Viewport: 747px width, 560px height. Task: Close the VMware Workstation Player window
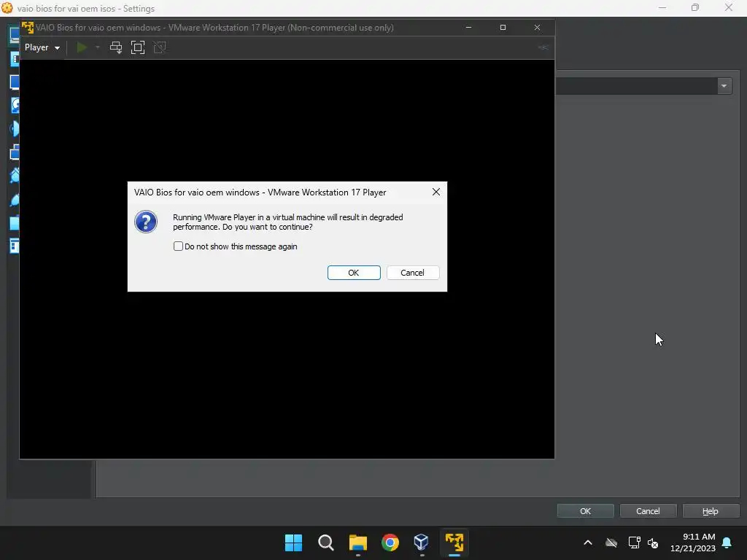[x=537, y=28]
